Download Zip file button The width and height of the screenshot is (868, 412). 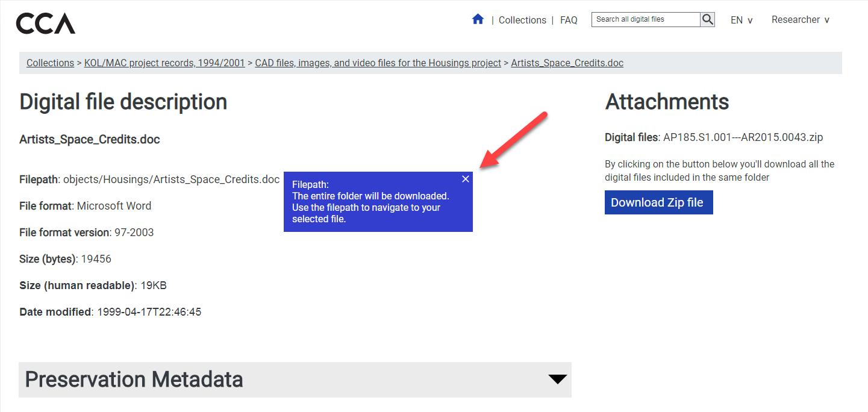point(659,202)
